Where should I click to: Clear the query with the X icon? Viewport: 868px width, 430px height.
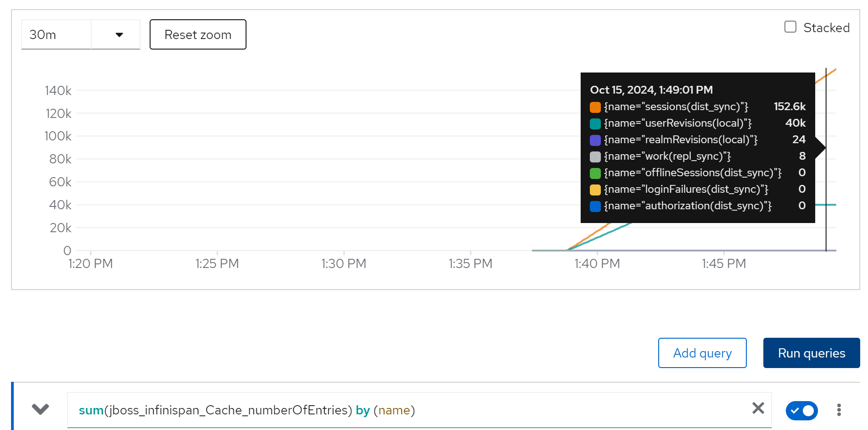tap(758, 408)
